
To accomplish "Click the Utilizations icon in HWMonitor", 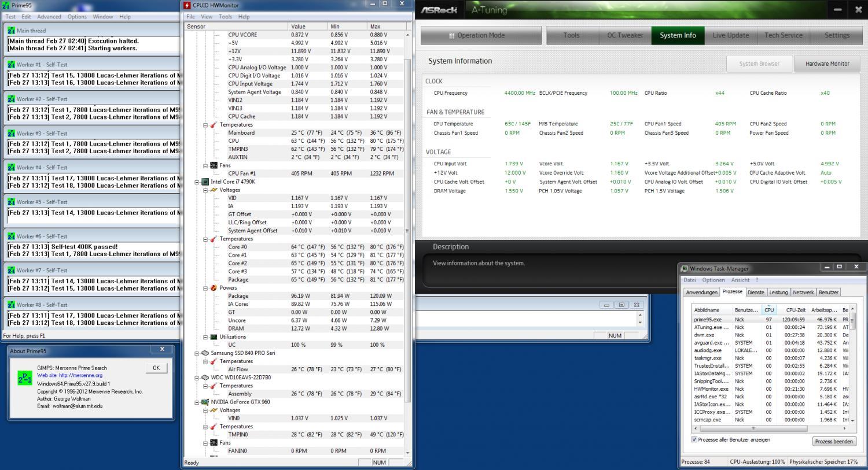I will tap(214, 337).
